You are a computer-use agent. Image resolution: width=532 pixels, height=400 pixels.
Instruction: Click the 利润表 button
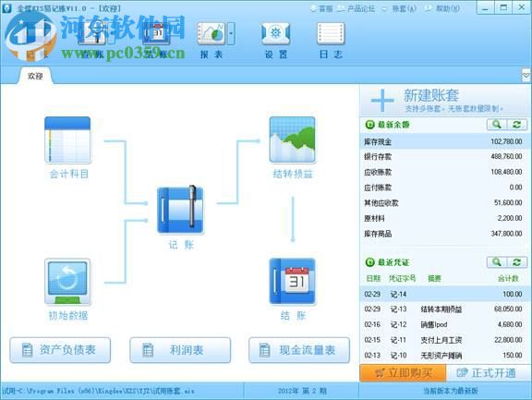click(x=180, y=350)
